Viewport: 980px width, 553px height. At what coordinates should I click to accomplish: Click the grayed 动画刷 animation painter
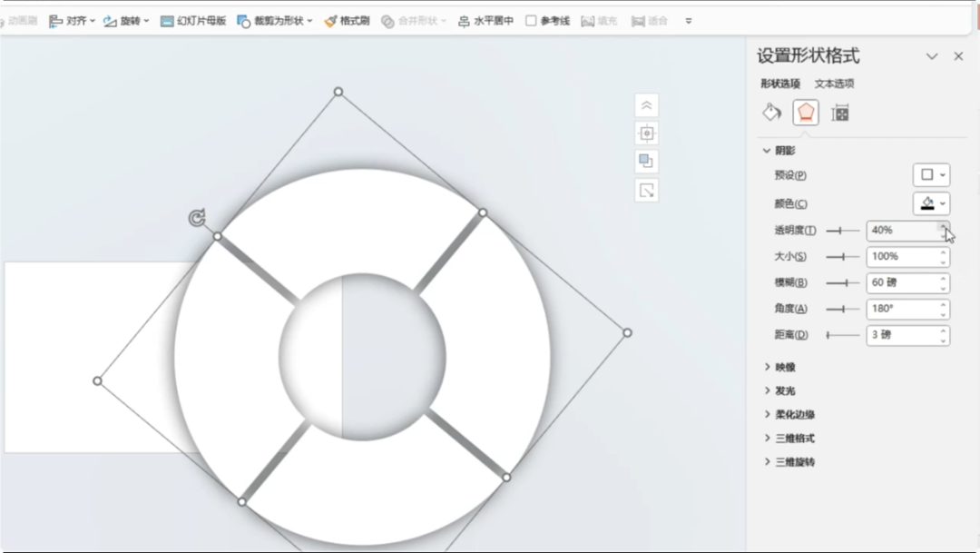point(19,21)
